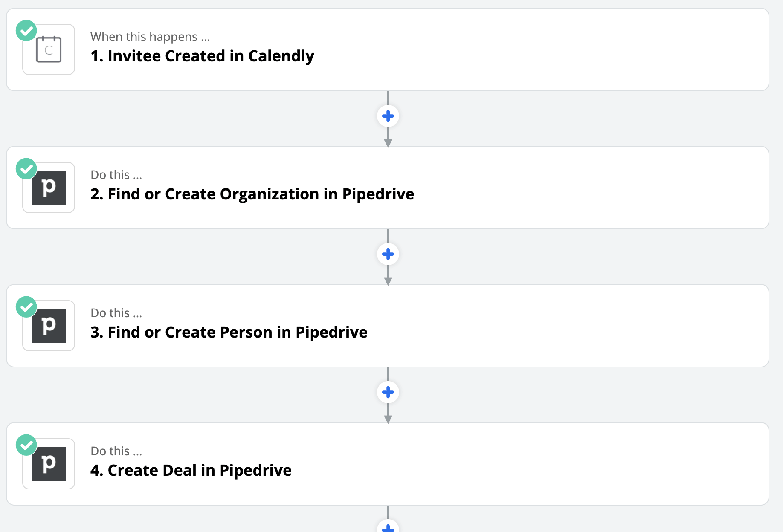Click the green checkmark on step 3
The image size is (783, 532).
[x=26, y=307]
